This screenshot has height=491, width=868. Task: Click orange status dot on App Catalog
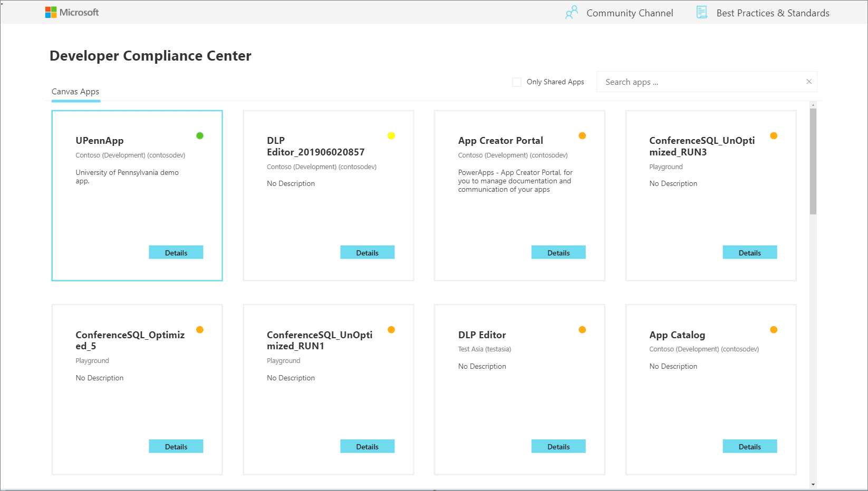pyautogui.click(x=774, y=330)
